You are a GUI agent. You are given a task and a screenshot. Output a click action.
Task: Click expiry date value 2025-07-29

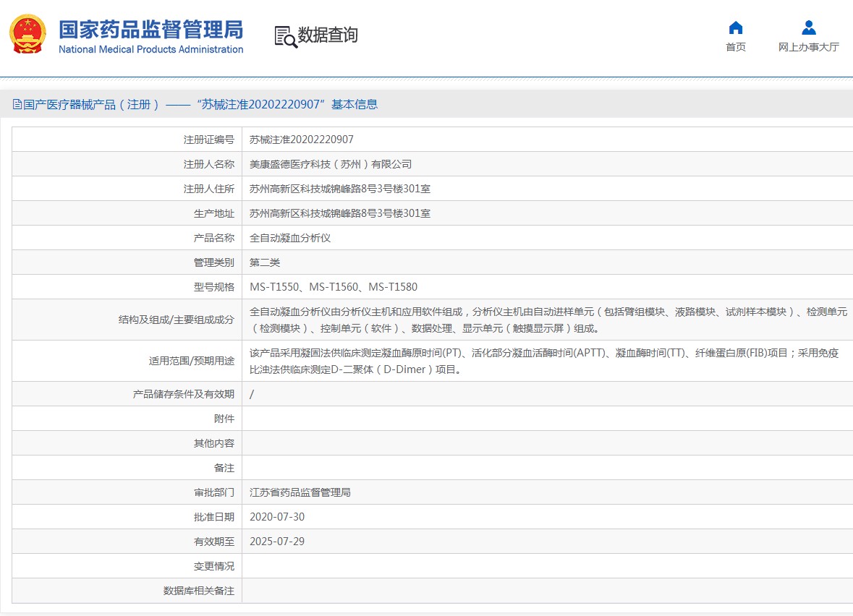click(277, 542)
